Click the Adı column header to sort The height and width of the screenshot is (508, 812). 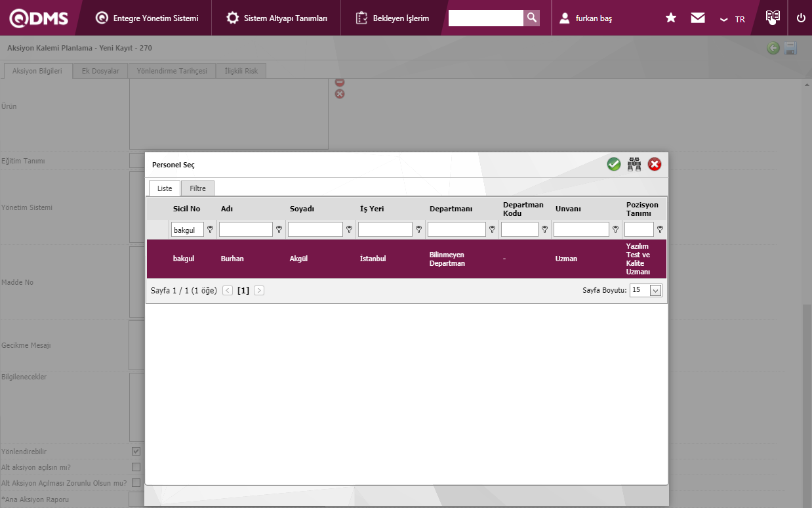tap(227, 209)
